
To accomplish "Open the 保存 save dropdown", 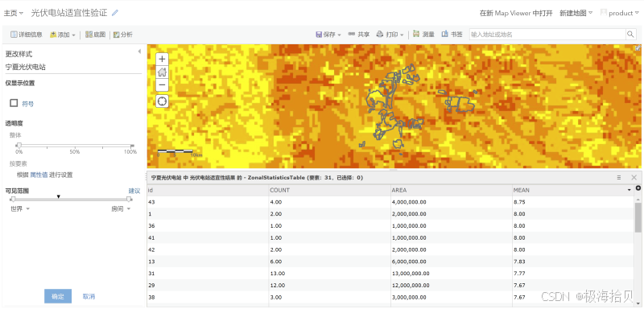I will [x=328, y=35].
